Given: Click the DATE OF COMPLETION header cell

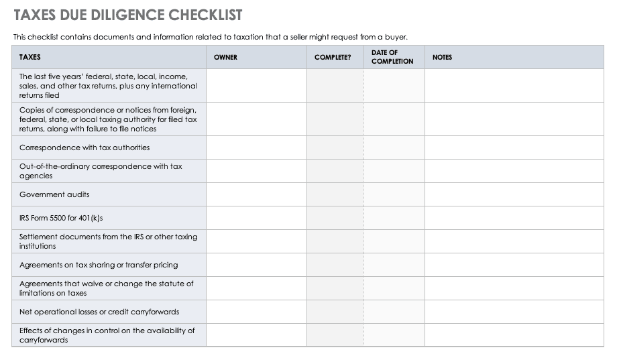Looking at the screenshot, I should click(x=394, y=57).
